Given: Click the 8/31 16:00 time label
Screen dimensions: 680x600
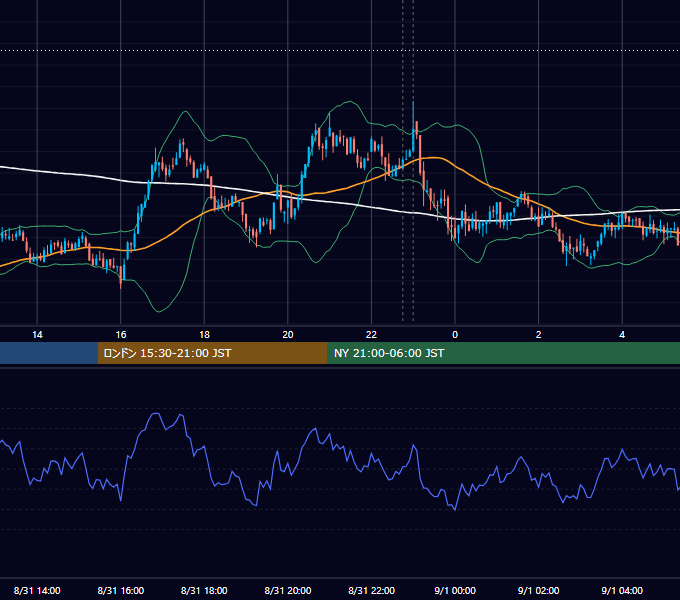Looking at the screenshot, I should 121,590.
